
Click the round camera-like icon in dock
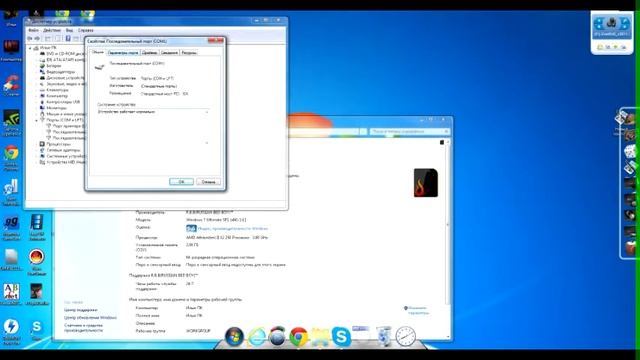click(277, 337)
